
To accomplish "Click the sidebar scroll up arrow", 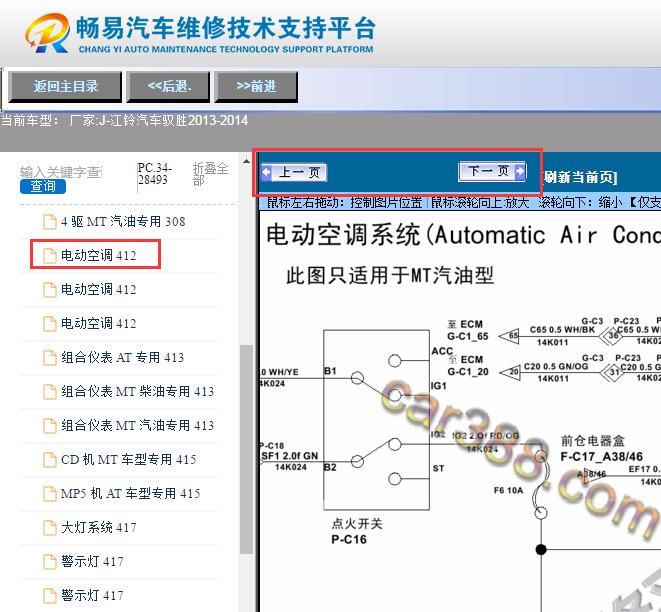I will 246,161.
